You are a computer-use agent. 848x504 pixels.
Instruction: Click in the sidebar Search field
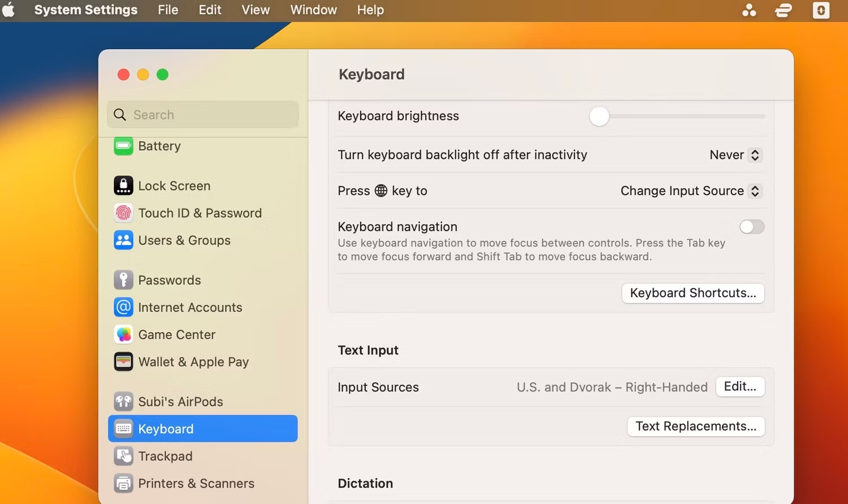pyautogui.click(x=203, y=115)
